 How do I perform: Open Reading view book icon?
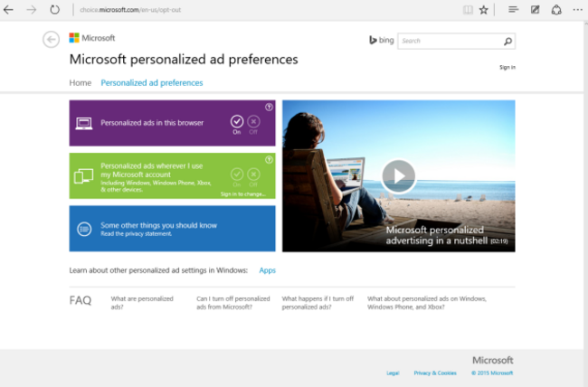pos(468,10)
